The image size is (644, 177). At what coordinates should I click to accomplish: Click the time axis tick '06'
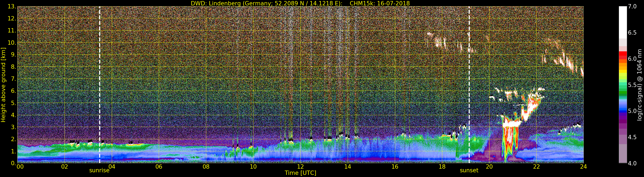pyautogui.click(x=159, y=167)
